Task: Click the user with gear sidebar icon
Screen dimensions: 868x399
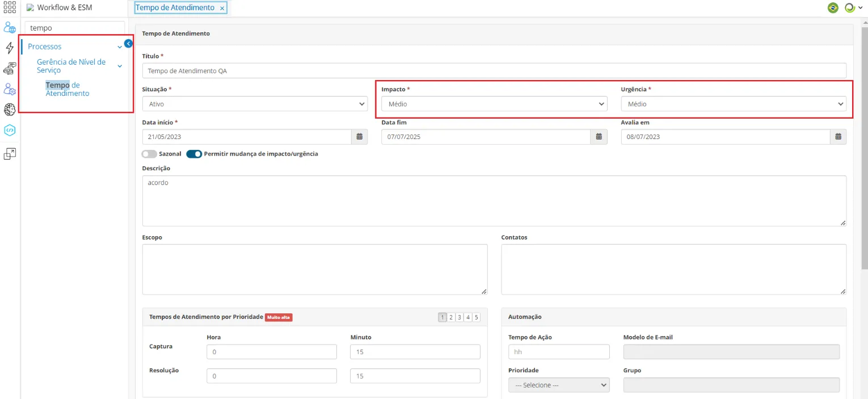Action: tap(10, 89)
